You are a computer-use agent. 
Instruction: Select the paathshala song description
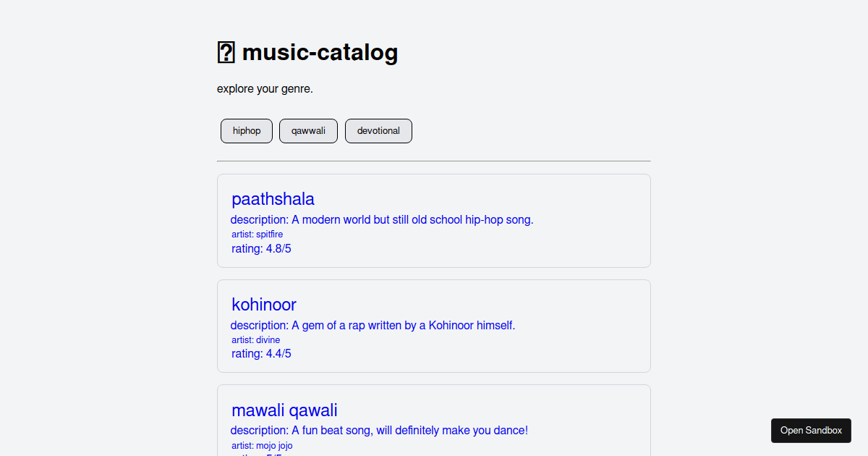coord(382,219)
